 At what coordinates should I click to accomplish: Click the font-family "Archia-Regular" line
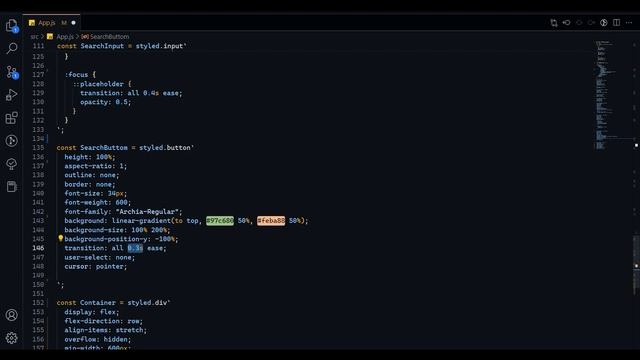[x=123, y=212]
